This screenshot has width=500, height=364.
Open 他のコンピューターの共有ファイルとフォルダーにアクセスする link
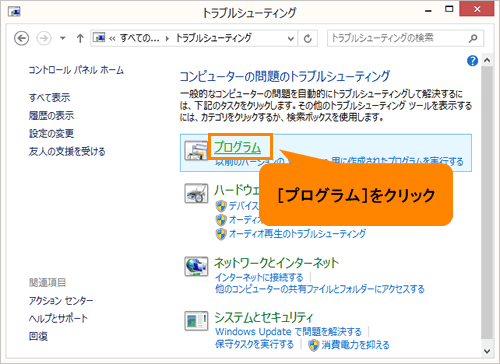point(320,289)
